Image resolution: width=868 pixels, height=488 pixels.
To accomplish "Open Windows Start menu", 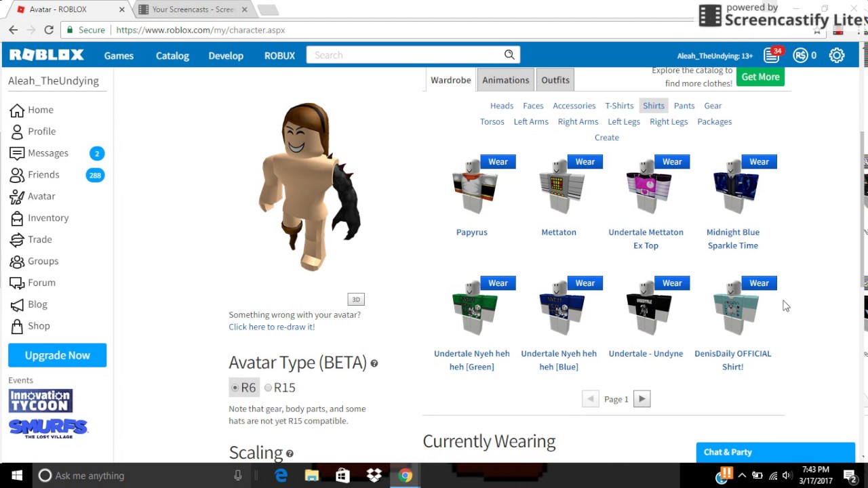I will coord(16,475).
